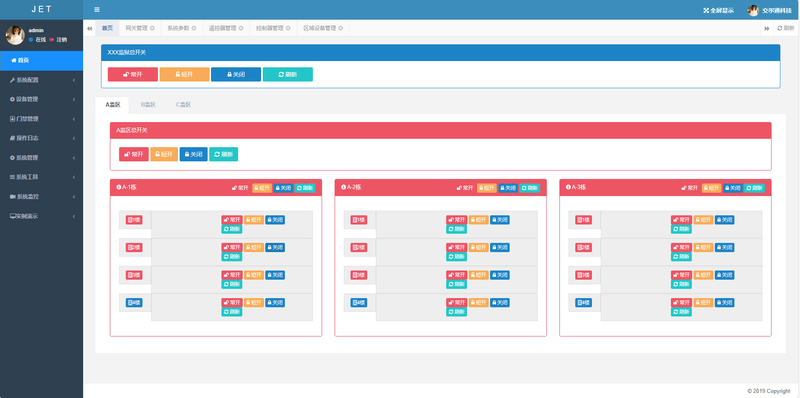Click 短开 for 2楼 in A-3栋
The image size is (800, 398).
(x=703, y=247)
